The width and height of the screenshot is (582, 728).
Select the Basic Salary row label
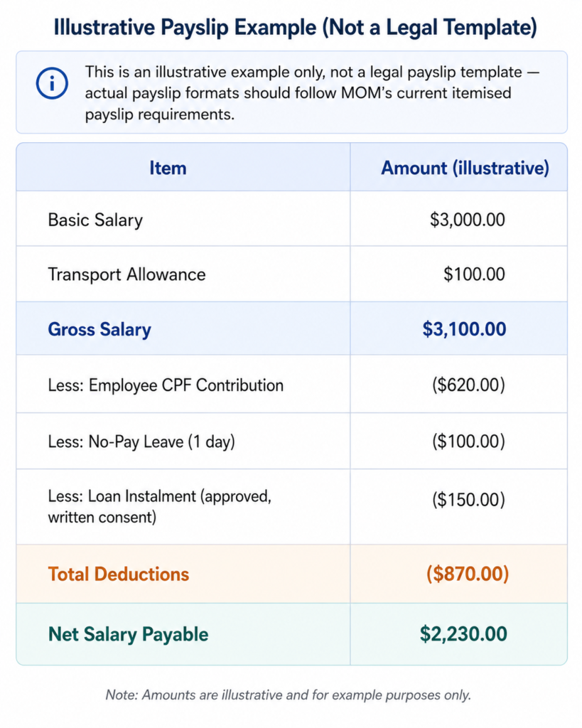(95, 220)
